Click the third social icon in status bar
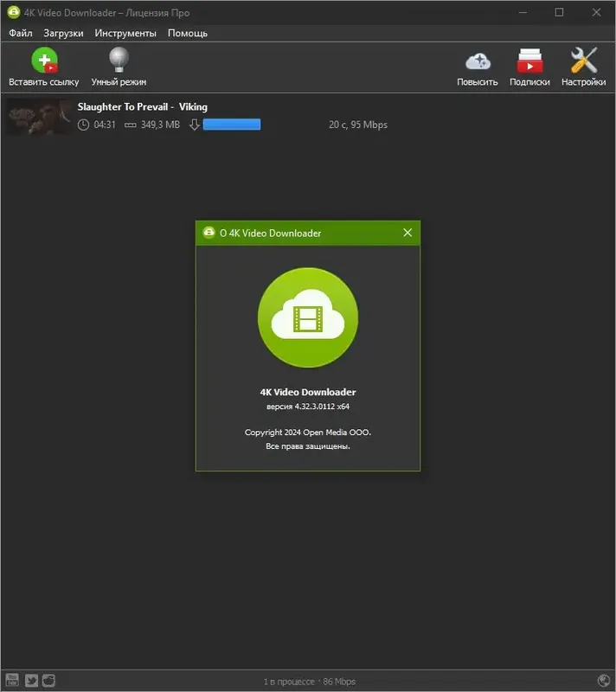 pos(49,680)
